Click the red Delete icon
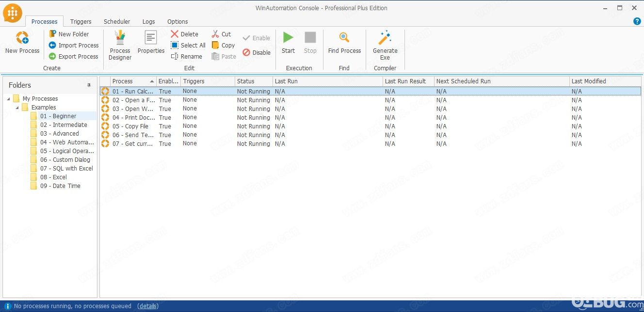The height and width of the screenshot is (312, 644). pos(175,34)
